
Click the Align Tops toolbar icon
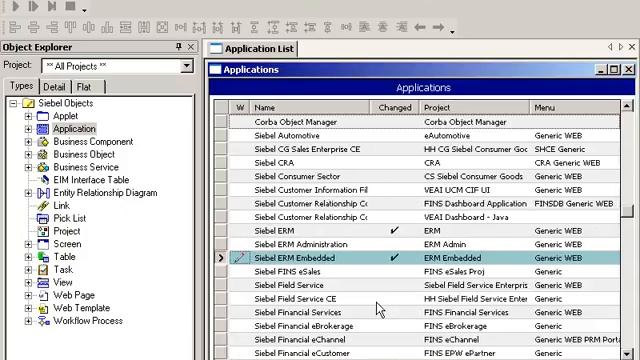click(70, 27)
